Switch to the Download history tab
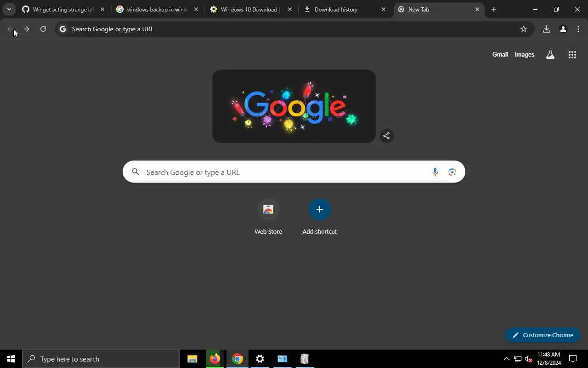This screenshot has width=588, height=368. point(345,9)
